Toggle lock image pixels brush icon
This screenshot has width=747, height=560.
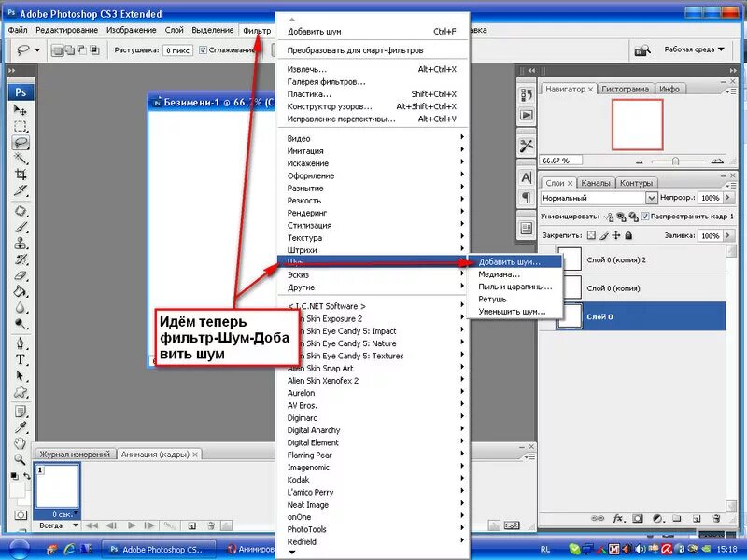point(604,235)
